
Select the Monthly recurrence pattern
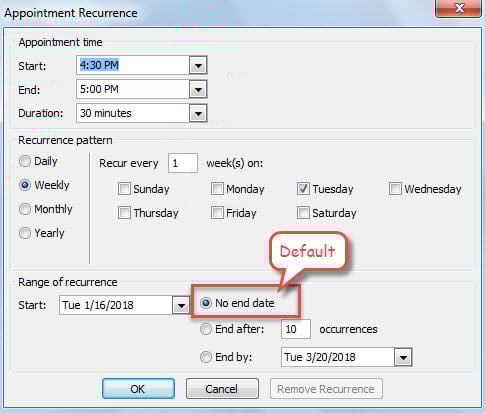tap(25, 209)
